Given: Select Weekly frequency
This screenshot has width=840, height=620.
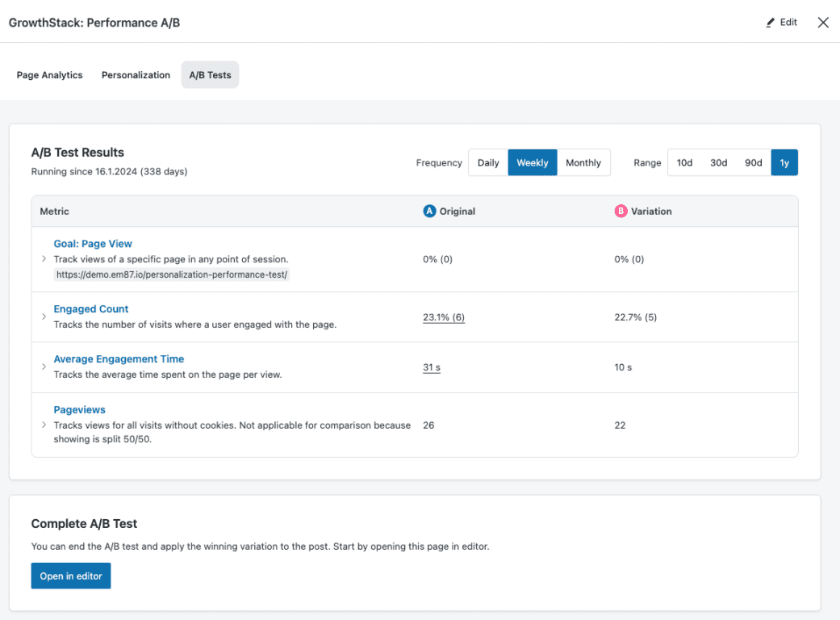Looking at the screenshot, I should tap(532, 162).
